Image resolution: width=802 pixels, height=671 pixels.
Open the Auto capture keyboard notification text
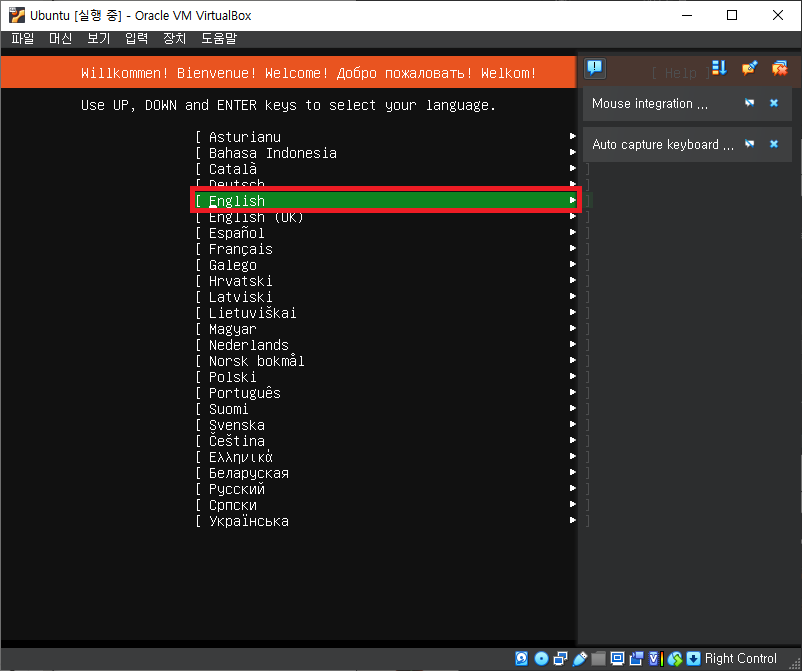[x=663, y=144]
